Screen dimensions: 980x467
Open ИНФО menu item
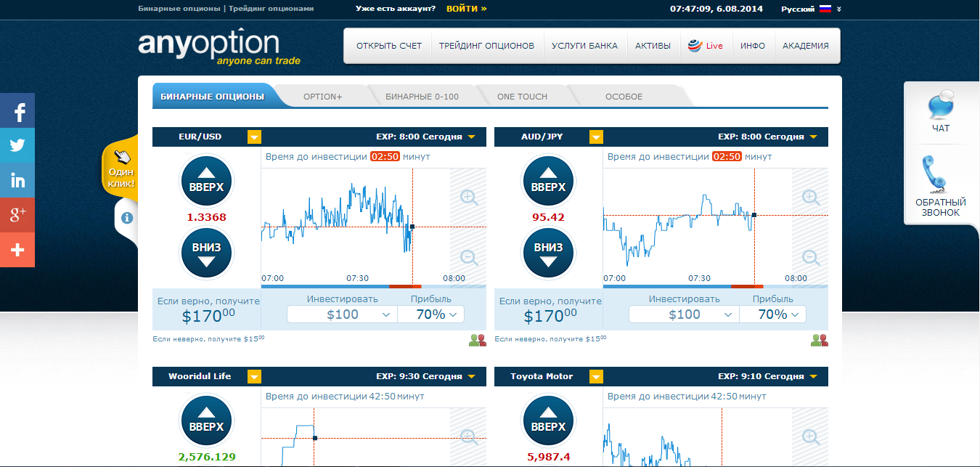pyautogui.click(x=753, y=46)
